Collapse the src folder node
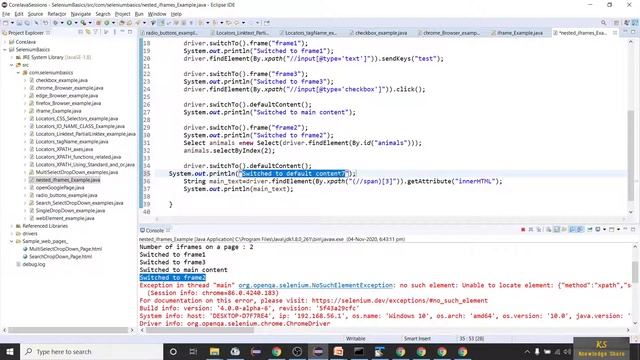The width and height of the screenshot is (640, 360). click(11, 65)
